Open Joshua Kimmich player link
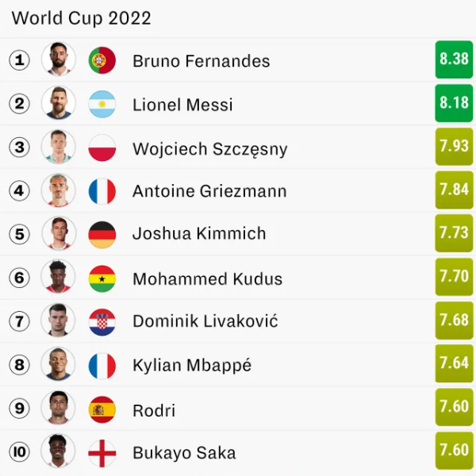476x476 pixels. pos(199,234)
